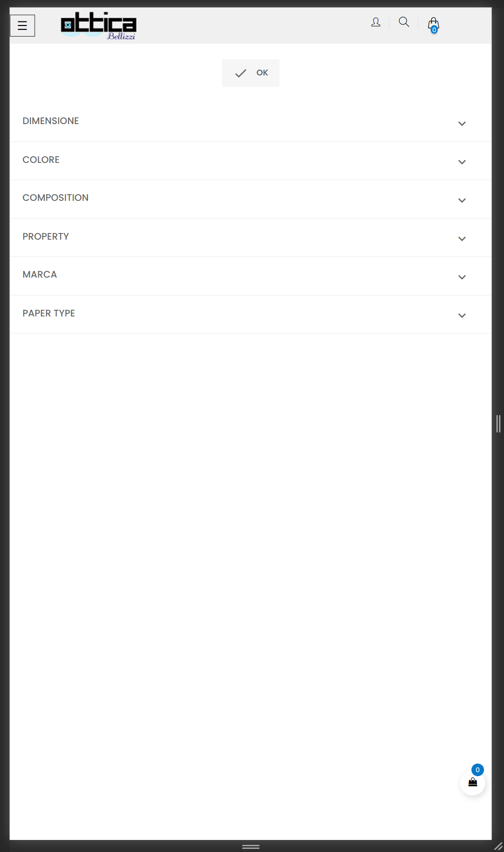Select the PAPER TYPE filter label
This screenshot has width=504, height=852.
[x=49, y=313]
